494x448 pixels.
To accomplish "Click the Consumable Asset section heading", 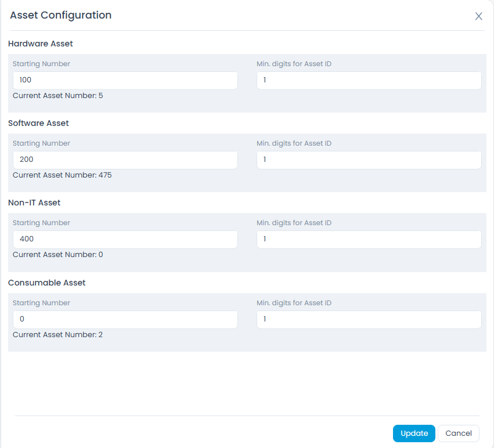I will coord(46,283).
